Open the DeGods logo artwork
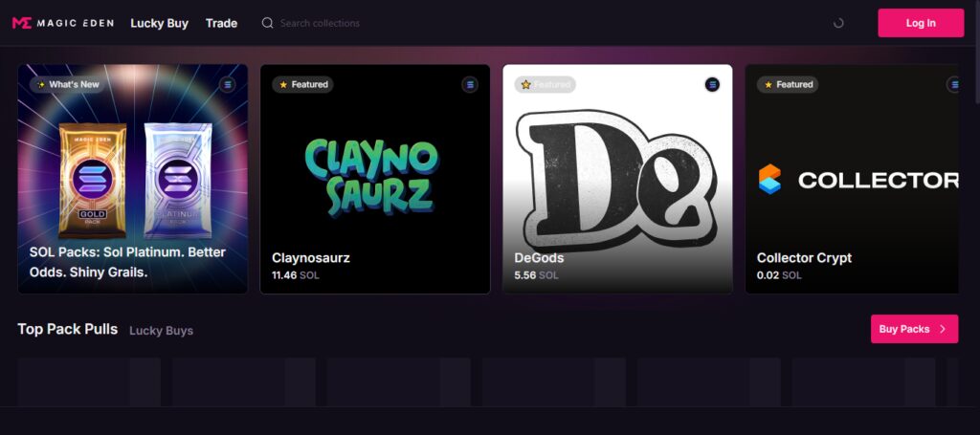This screenshot has width=980, height=435. coord(615,181)
